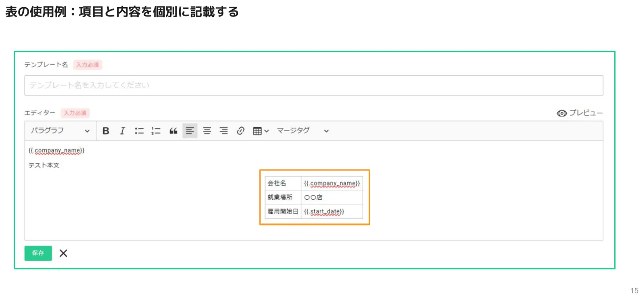This screenshot has height=299, width=644.
Task: Apply italic formatting in the editor toolbar
Action: click(122, 131)
